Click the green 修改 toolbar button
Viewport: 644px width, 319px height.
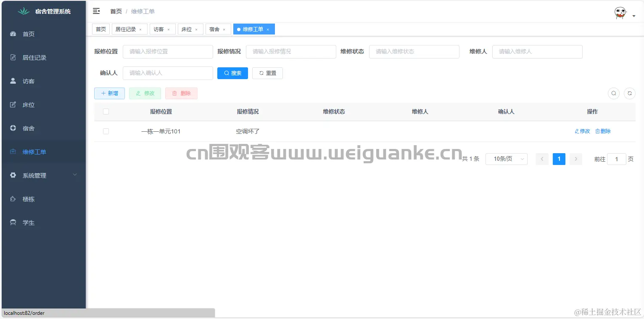(x=145, y=93)
